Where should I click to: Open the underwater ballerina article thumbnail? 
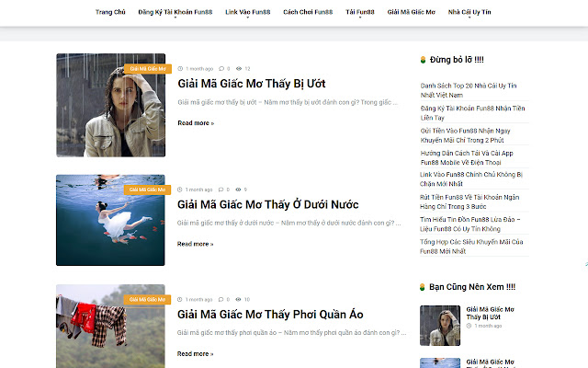[x=110, y=220]
